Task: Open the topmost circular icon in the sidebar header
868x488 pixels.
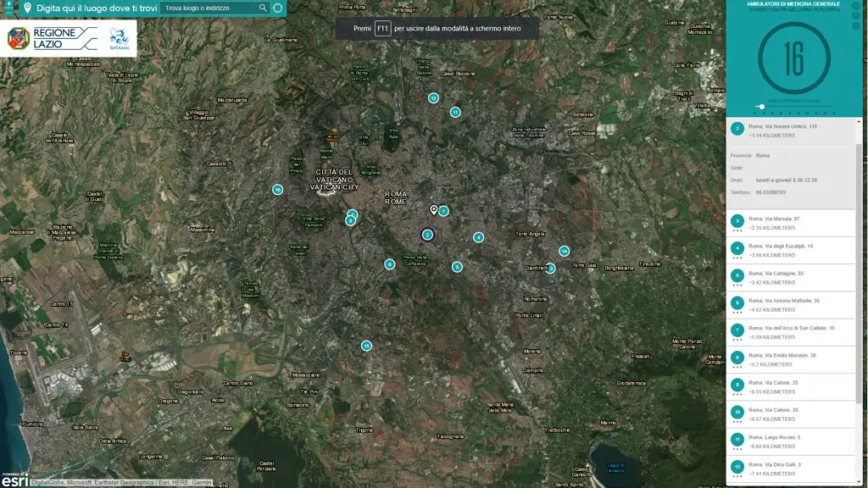Action: pos(856,7)
